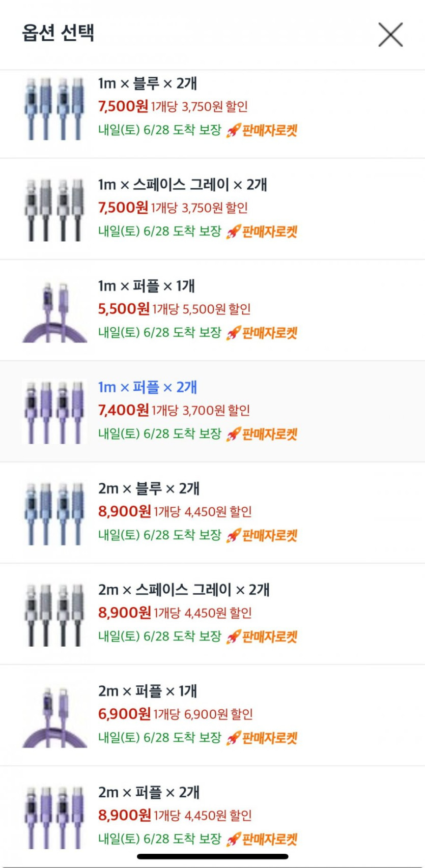The width and height of the screenshot is (425, 868).
Task: Close the 옵션 선택 option panel
Action: [390, 35]
